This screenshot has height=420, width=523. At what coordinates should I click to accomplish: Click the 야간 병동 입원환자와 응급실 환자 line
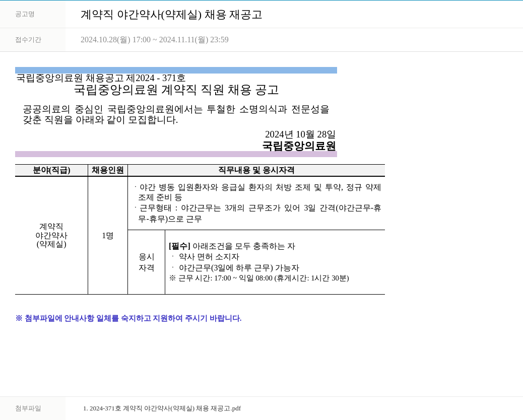coord(258,192)
